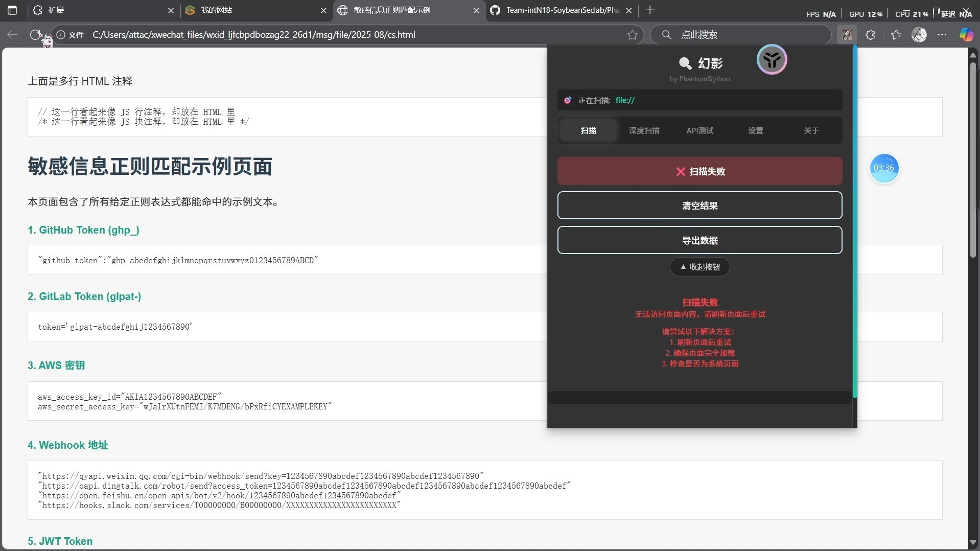The image size is (980, 551).
Task: Go back with the browser back arrow
Action: 12,35
